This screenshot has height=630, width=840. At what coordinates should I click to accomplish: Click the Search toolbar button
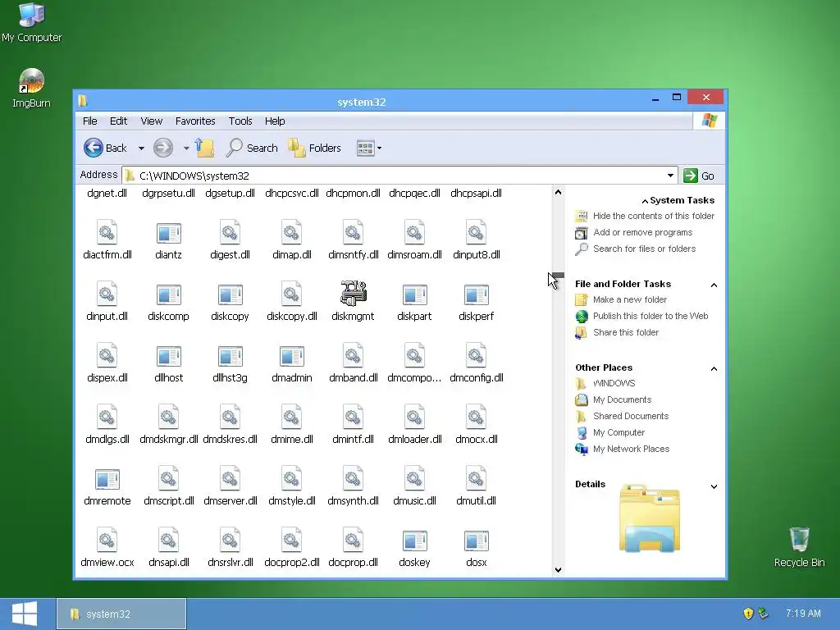click(251, 148)
